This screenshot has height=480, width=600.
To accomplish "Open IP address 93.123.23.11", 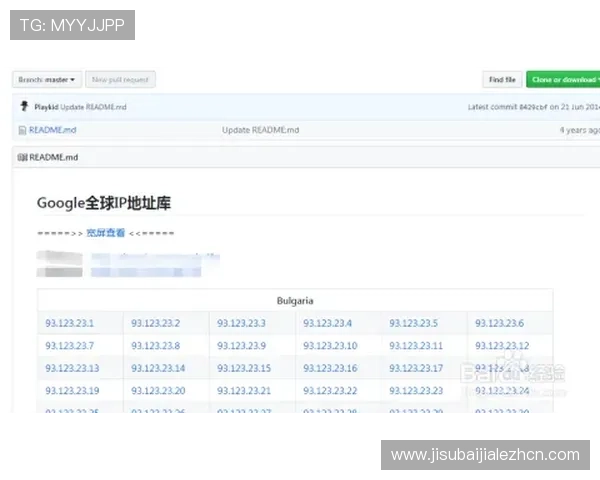I will (416, 346).
